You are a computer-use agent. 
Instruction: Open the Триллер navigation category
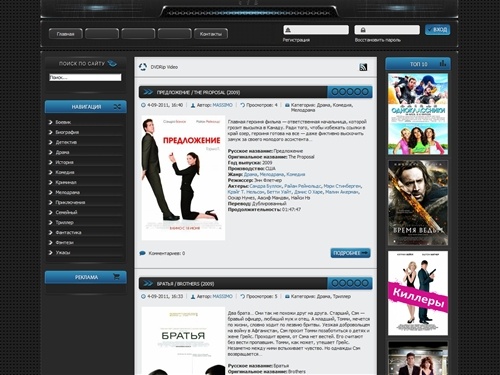tap(64, 222)
